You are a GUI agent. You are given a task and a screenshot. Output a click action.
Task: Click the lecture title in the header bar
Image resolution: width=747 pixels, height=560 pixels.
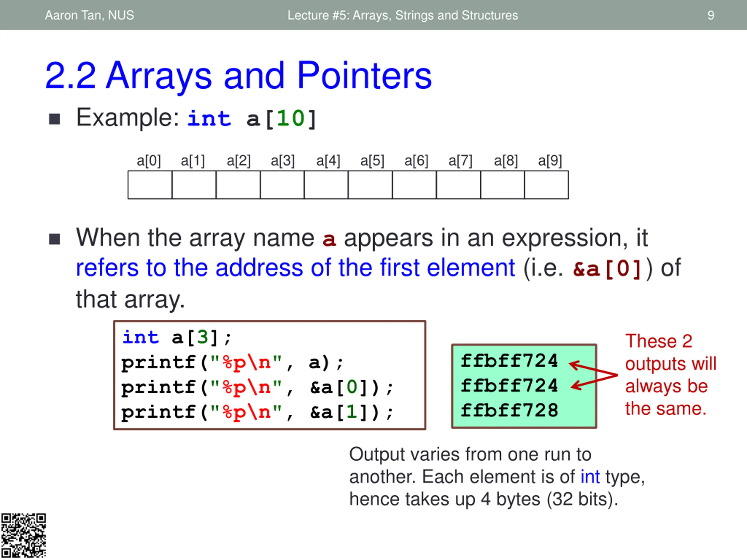click(x=403, y=15)
